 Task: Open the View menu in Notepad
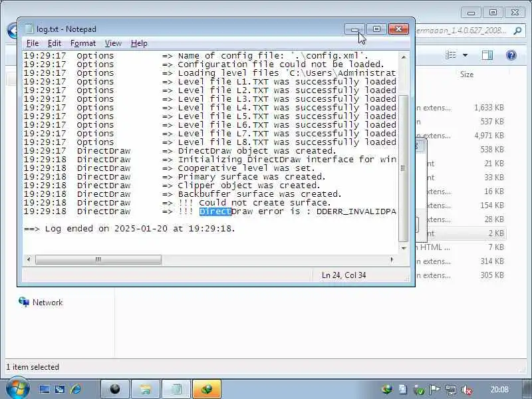click(x=113, y=43)
